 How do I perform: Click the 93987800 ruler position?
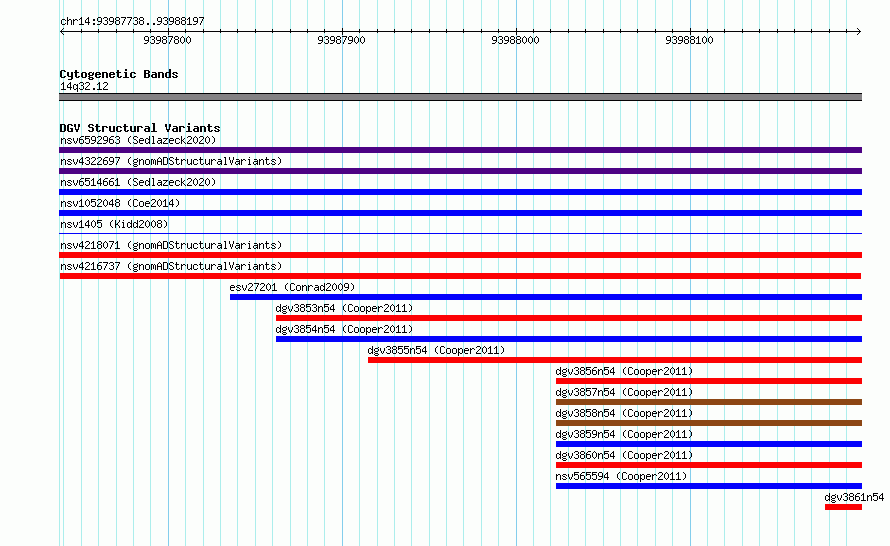tap(167, 40)
